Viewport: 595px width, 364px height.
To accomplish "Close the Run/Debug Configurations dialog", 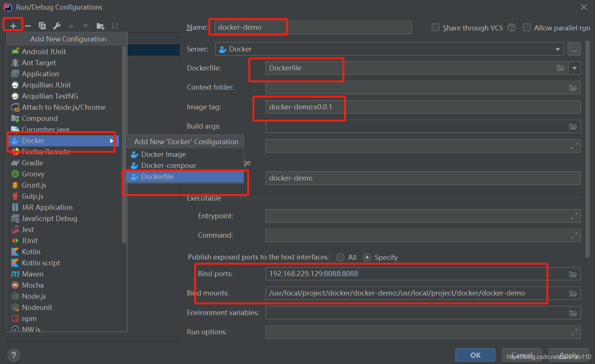I will 584,7.
